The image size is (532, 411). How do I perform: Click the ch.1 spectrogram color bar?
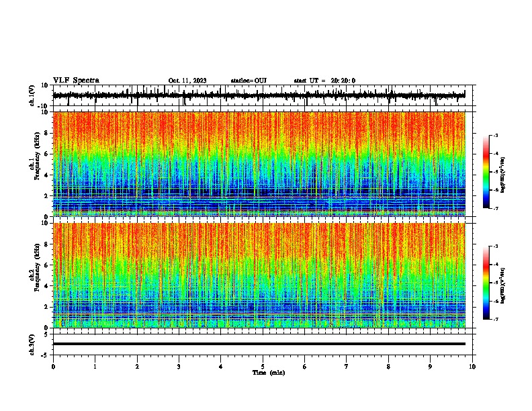click(x=486, y=172)
